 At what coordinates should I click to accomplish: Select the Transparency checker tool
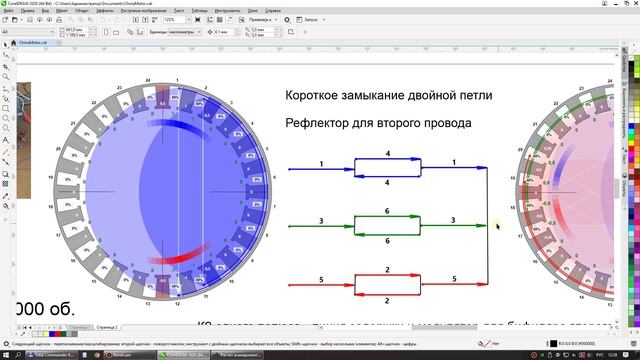(x=6, y=184)
